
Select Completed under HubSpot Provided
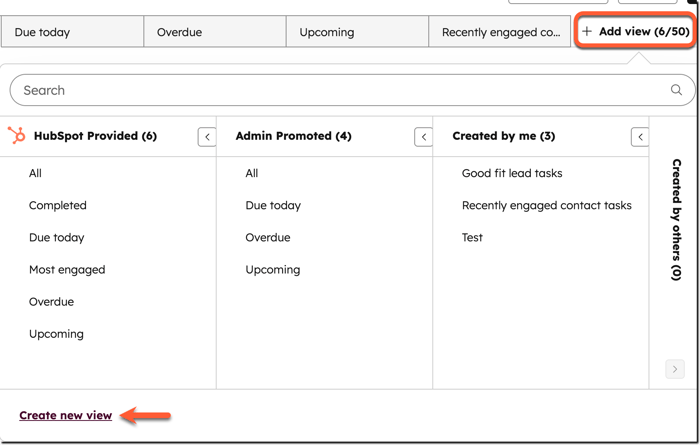58,205
